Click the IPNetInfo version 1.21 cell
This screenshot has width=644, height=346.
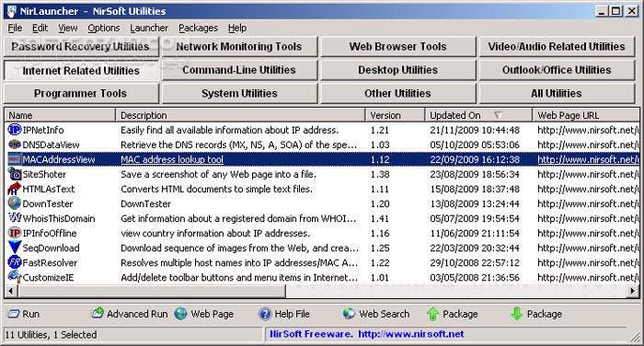379,131
